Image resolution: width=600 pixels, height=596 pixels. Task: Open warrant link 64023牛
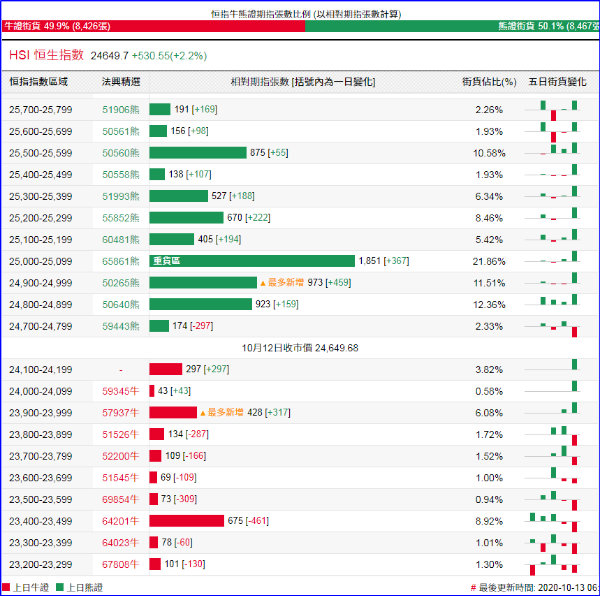[120, 543]
